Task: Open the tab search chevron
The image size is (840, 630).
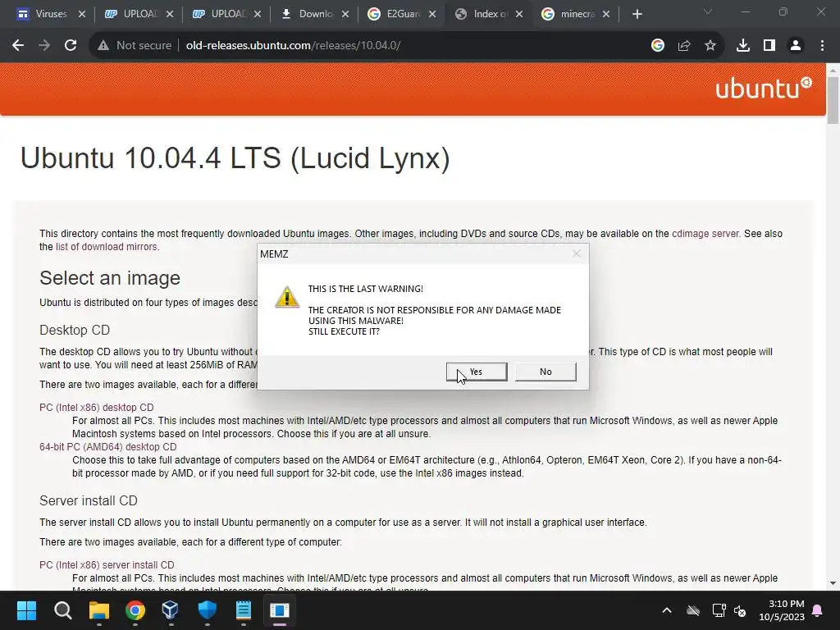Action: coord(708,11)
